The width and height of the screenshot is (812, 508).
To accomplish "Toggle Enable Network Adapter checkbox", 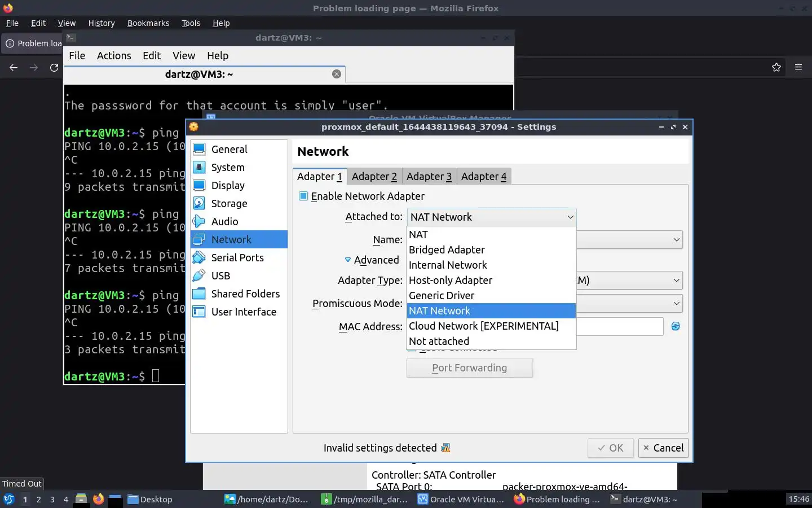I will click(x=303, y=196).
